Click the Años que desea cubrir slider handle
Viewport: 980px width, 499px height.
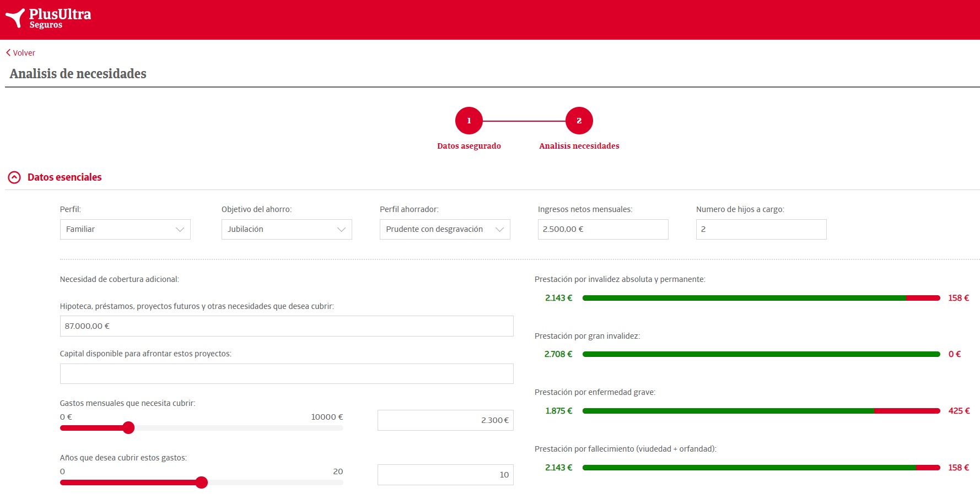click(x=202, y=482)
